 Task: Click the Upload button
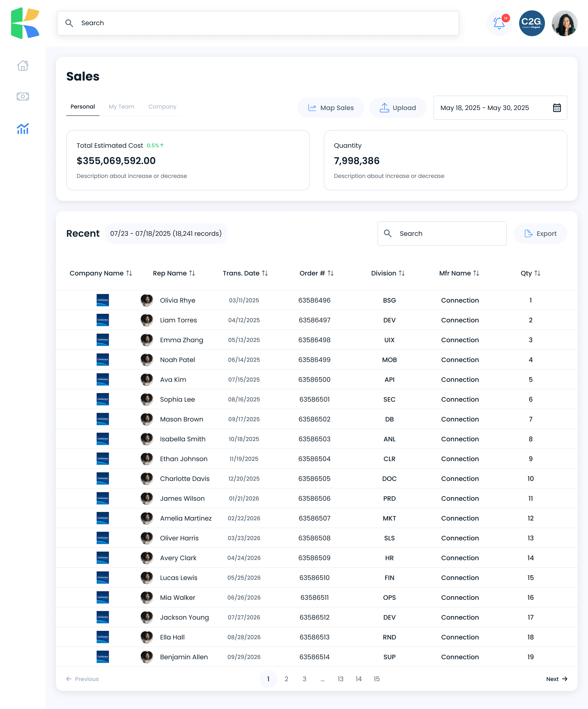pyautogui.click(x=398, y=108)
